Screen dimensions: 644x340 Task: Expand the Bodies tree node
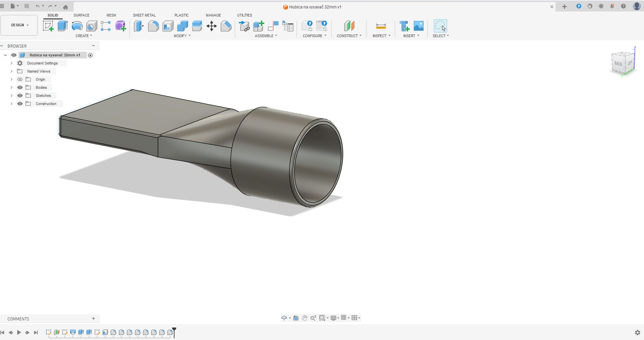coord(11,87)
